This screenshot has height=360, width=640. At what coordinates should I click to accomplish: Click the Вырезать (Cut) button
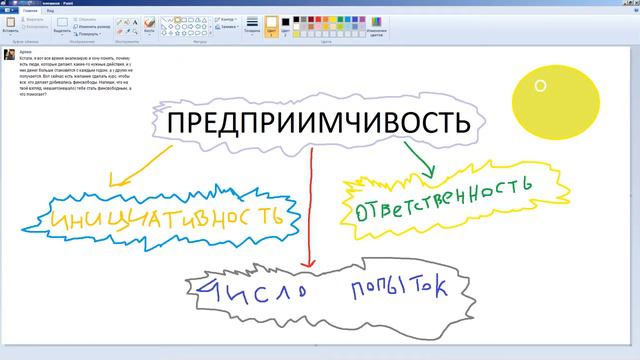pyautogui.click(x=33, y=19)
